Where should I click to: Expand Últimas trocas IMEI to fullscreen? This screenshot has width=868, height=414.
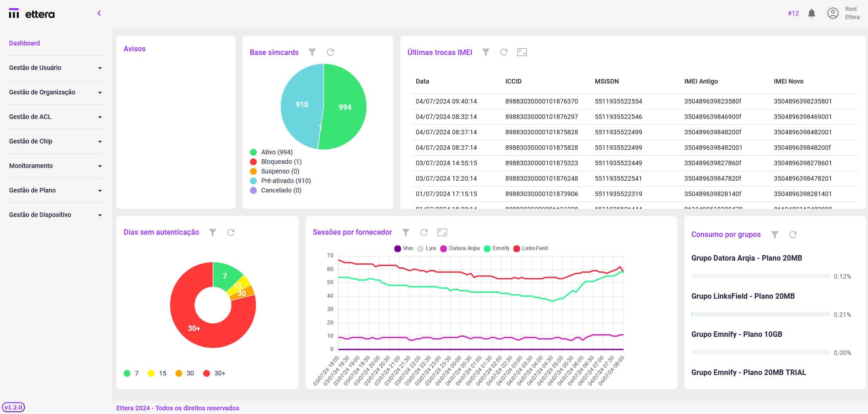tap(522, 52)
